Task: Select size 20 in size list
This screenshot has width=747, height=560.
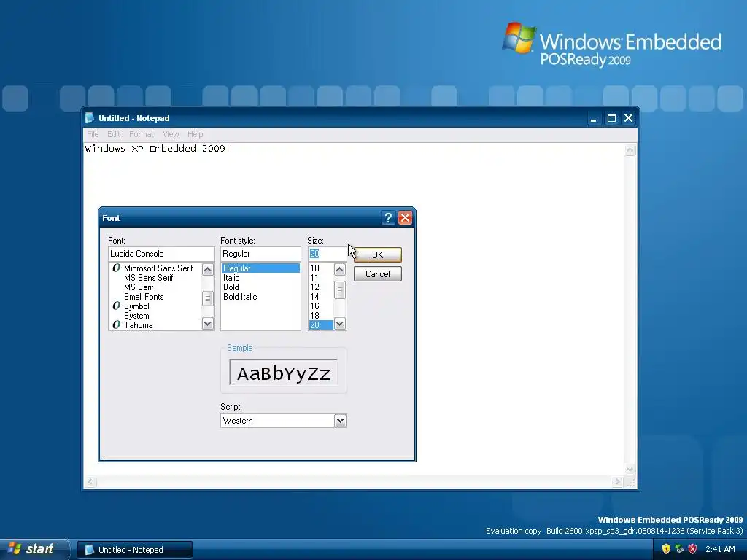Action: coord(321,325)
